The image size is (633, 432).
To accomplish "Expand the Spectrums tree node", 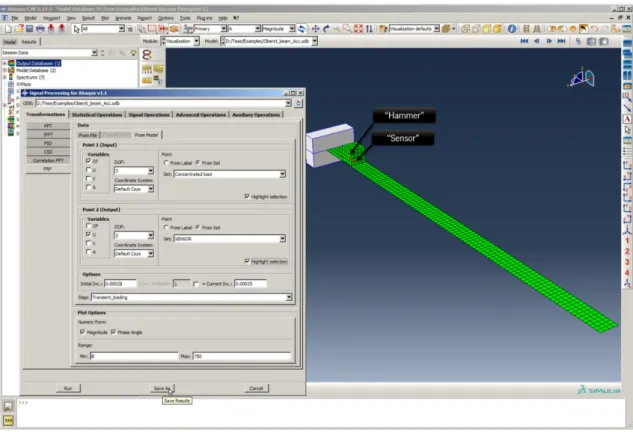I will tap(5, 77).
